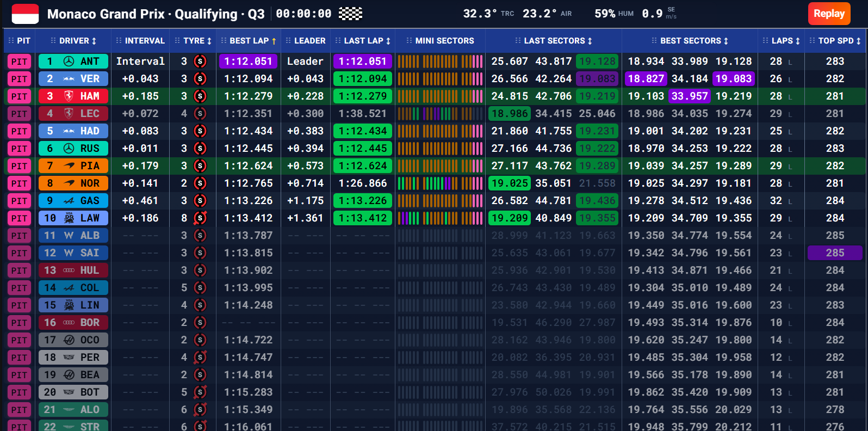The height and width of the screenshot is (431, 868).
Task: Click the humidity reading 59% HUM
Action: [614, 14]
